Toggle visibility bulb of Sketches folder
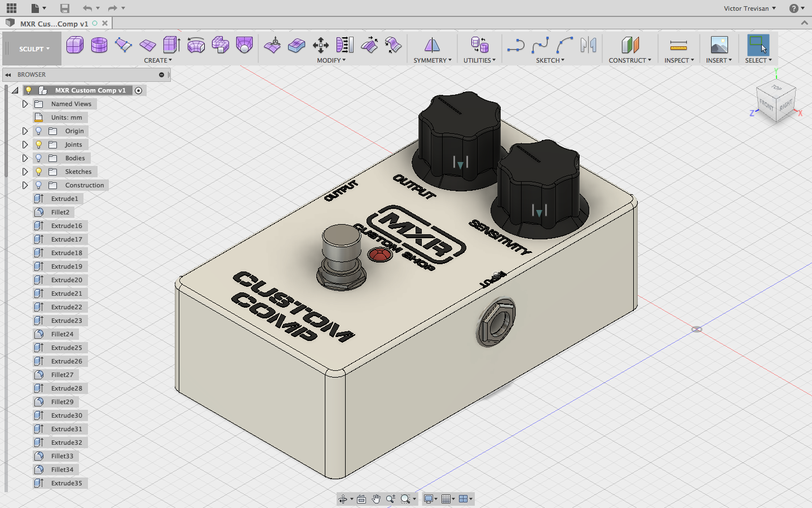 [38, 172]
